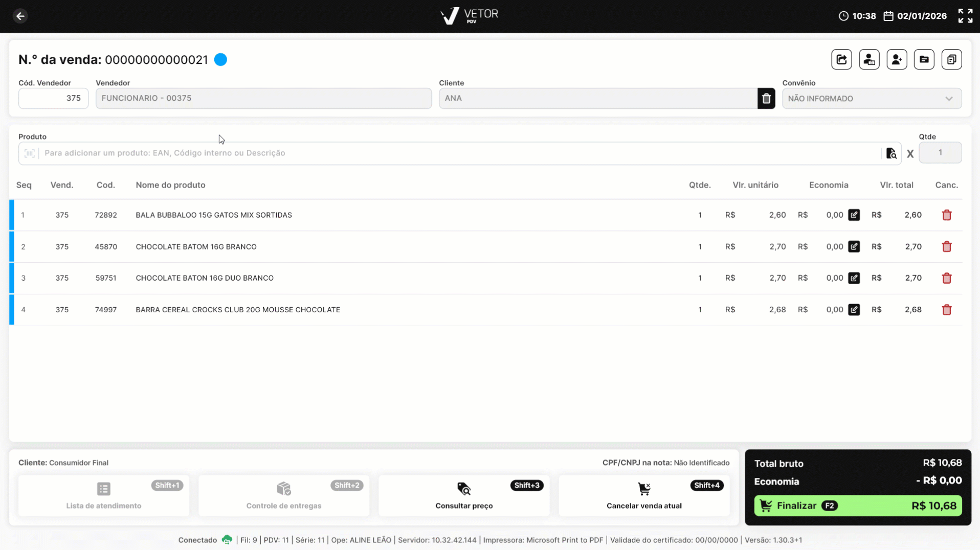This screenshot has width=980, height=550.
Task: Click the Vlr. total column header
Action: (896, 185)
